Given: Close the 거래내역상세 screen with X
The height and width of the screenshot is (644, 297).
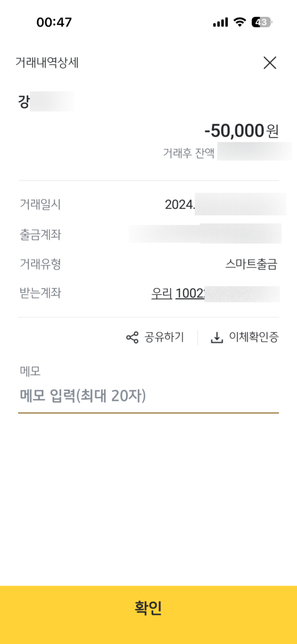Looking at the screenshot, I should point(270,63).
